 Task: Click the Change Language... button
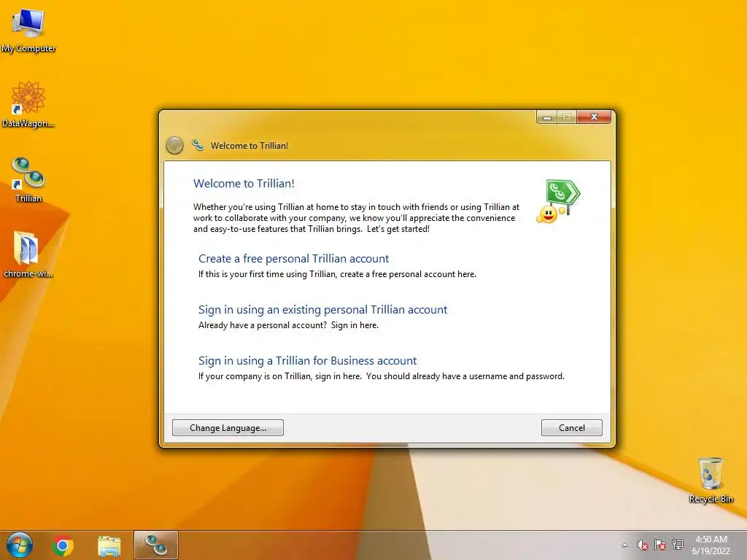pos(228,427)
